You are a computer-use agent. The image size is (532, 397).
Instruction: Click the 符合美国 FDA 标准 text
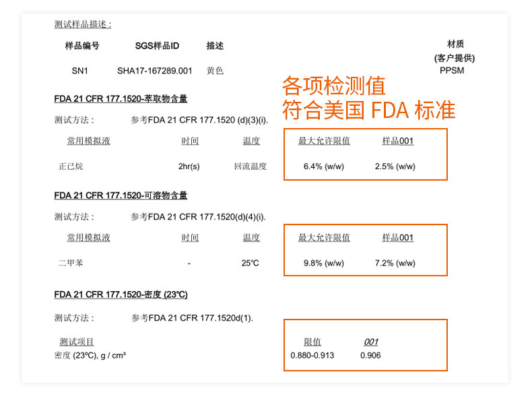click(368, 110)
